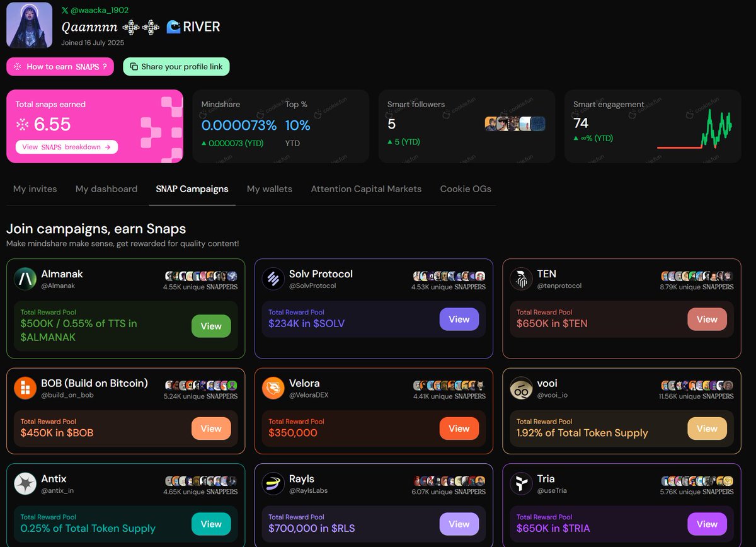756x547 pixels.
Task: Click Almanak snapper avatars row
Action: (202, 276)
